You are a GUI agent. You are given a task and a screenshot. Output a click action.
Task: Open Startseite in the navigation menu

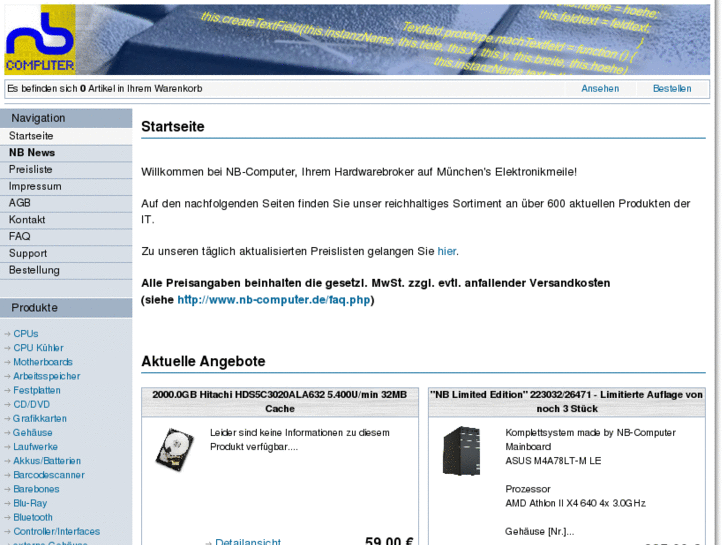point(66,136)
